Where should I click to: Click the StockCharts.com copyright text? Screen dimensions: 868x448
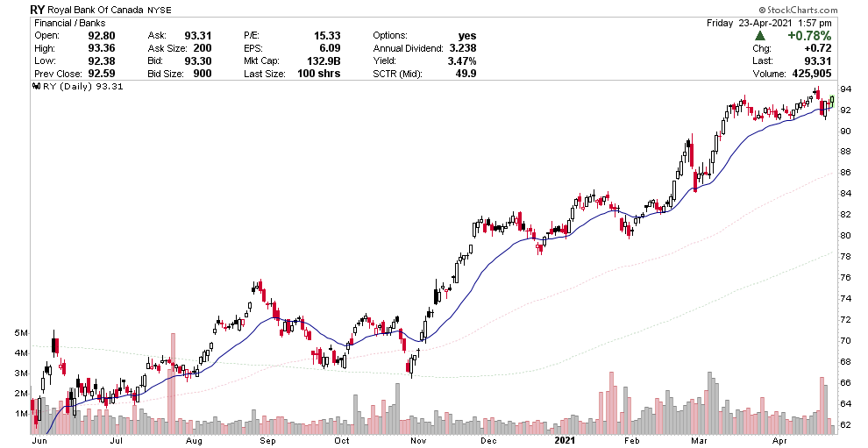(798, 10)
